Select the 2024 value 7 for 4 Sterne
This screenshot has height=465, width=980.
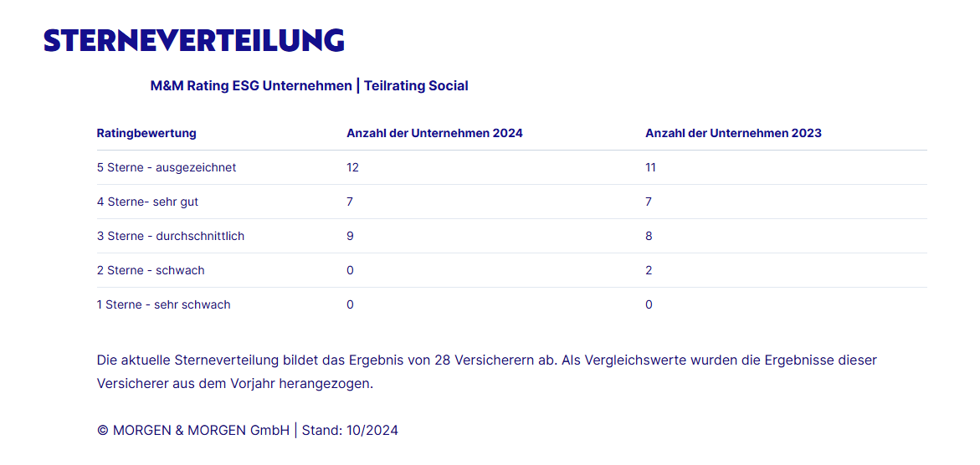[350, 202]
